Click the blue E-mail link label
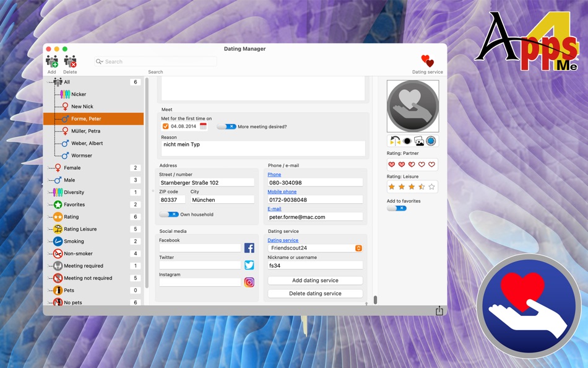The image size is (588, 368). [274, 208]
